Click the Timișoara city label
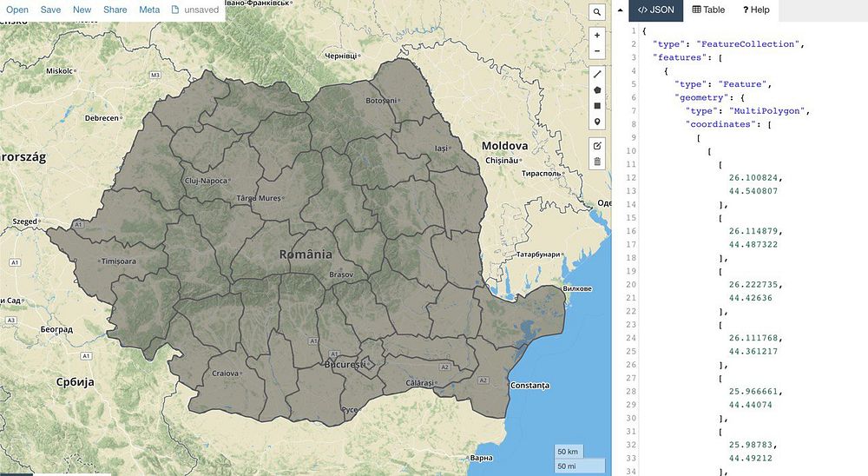 tap(118, 261)
